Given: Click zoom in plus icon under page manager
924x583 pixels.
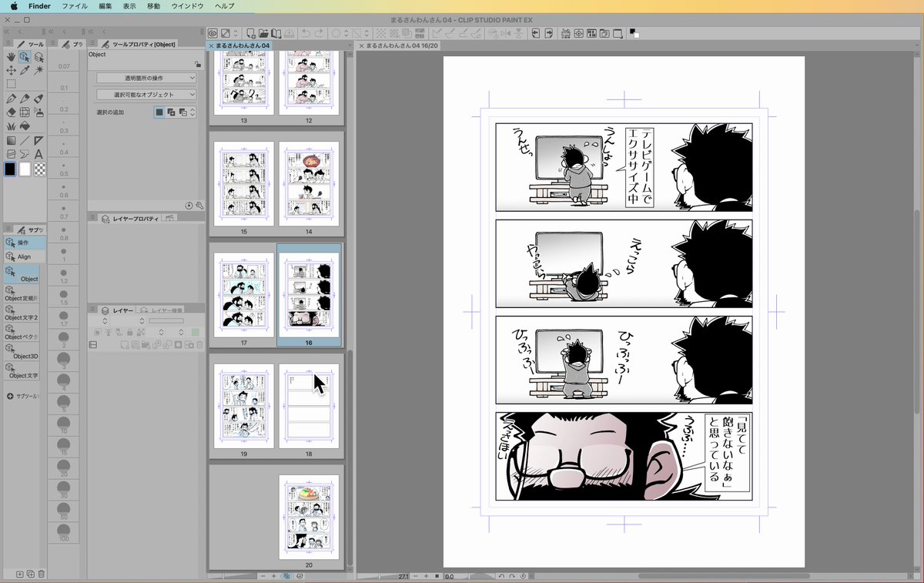Looking at the screenshot, I should click(x=273, y=576).
